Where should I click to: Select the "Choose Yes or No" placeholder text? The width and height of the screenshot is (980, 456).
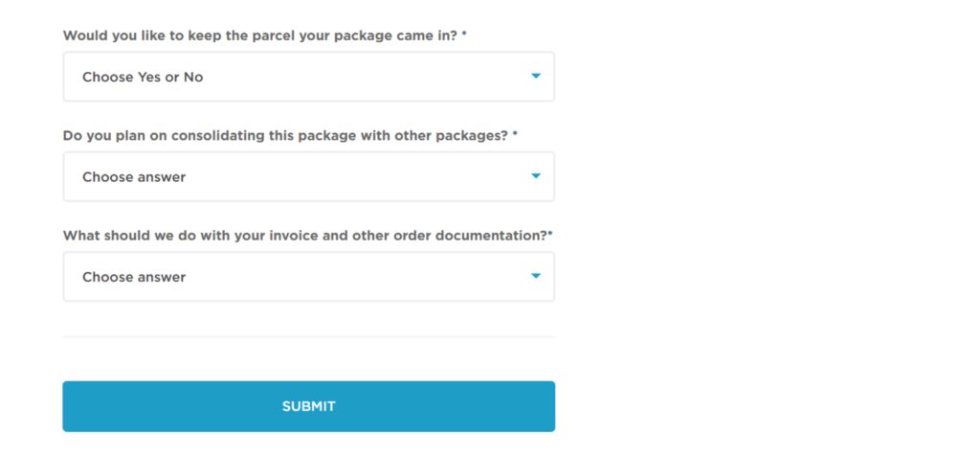[143, 78]
